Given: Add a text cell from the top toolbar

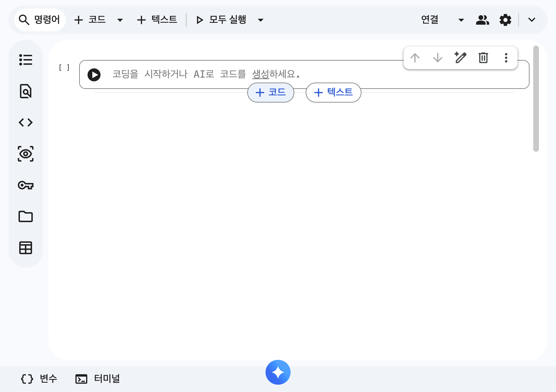Looking at the screenshot, I should click(x=157, y=20).
